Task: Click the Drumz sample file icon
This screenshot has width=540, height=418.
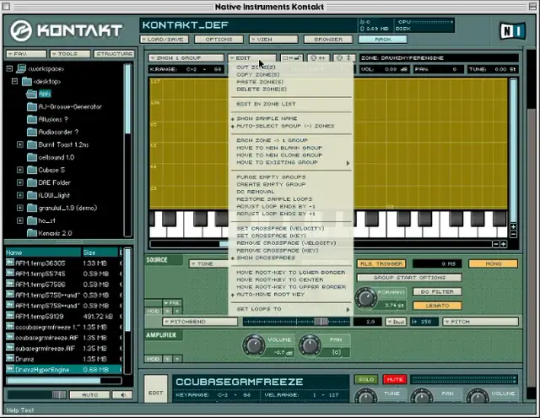Action: coord(10,358)
